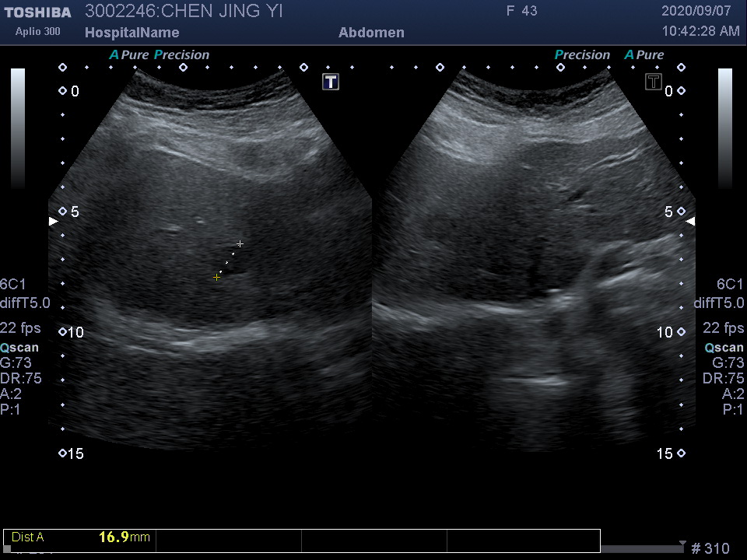Screen dimensions: 747x560
Task: Click left 6C1 probe label
Action: pyautogui.click(x=13, y=285)
